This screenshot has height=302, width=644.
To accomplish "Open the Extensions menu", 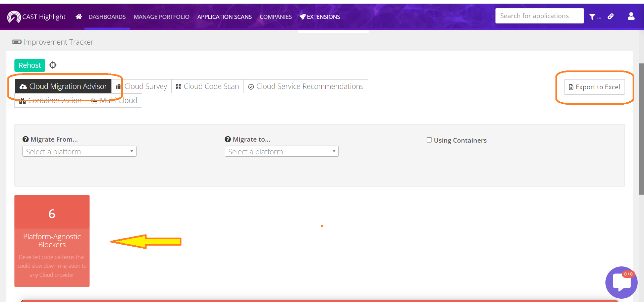I will pos(320,17).
